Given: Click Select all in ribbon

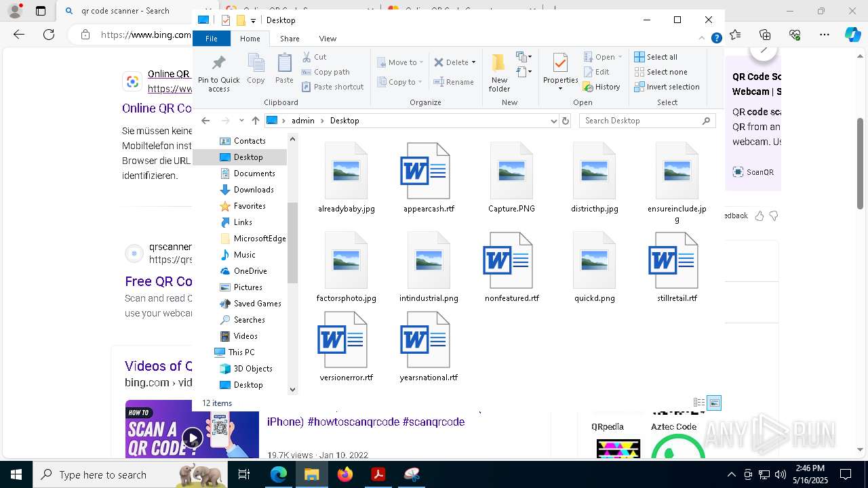Looking at the screenshot, I should click(x=655, y=57).
